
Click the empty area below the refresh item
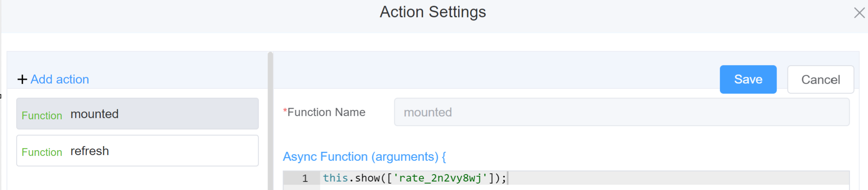tap(137, 178)
